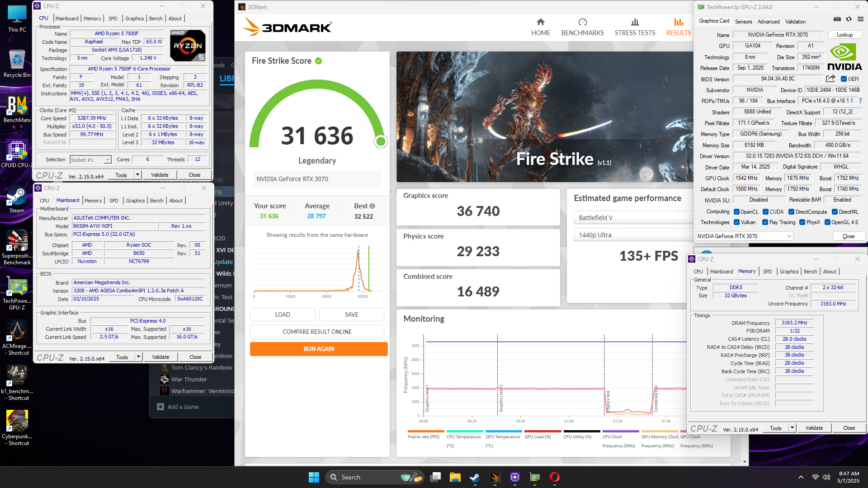The image size is (868, 488).
Task: Click the taskbar Search box
Action: point(374,477)
